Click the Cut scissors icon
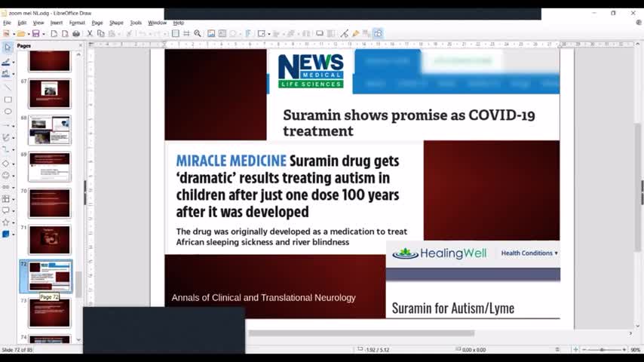The image size is (644, 362). pyautogui.click(x=90, y=34)
